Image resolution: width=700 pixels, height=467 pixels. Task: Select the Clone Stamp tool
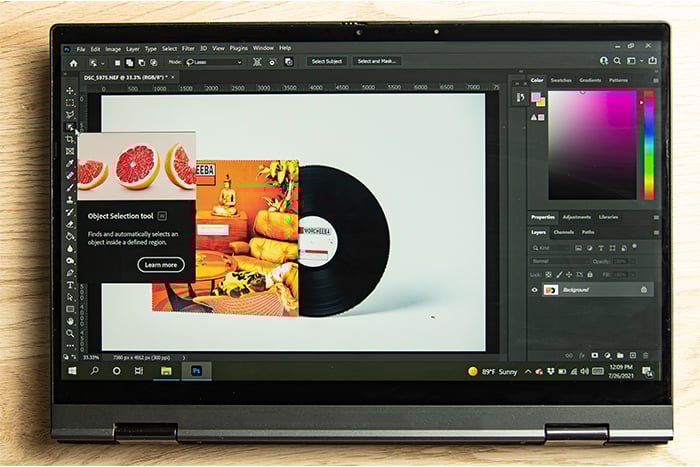70,200
